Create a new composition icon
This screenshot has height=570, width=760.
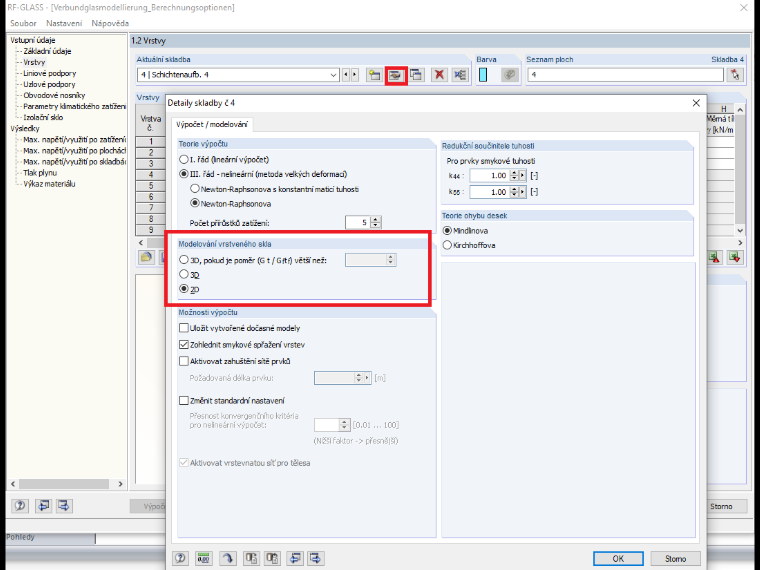point(374,75)
